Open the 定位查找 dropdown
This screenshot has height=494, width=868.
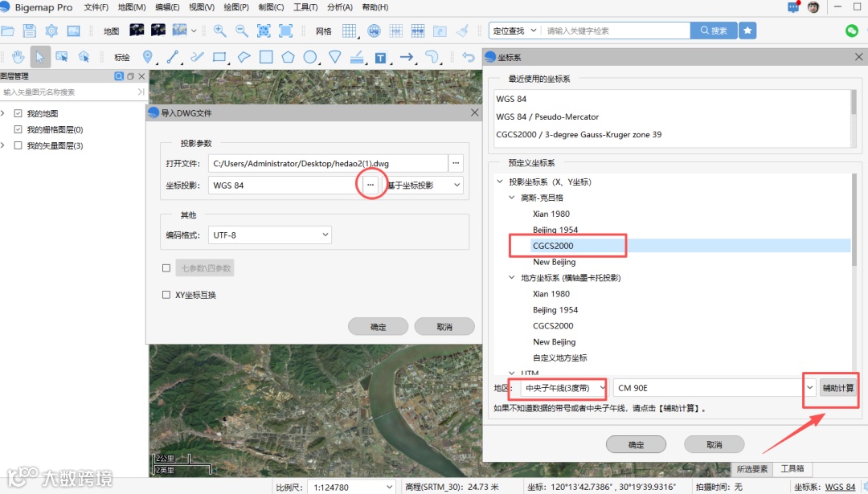coord(514,31)
